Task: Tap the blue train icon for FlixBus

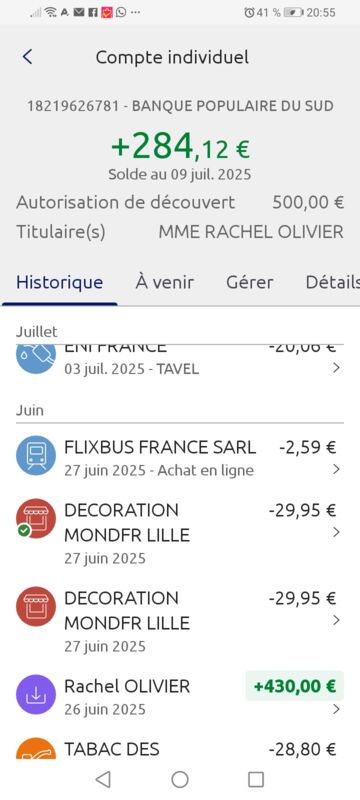Action: click(36, 457)
